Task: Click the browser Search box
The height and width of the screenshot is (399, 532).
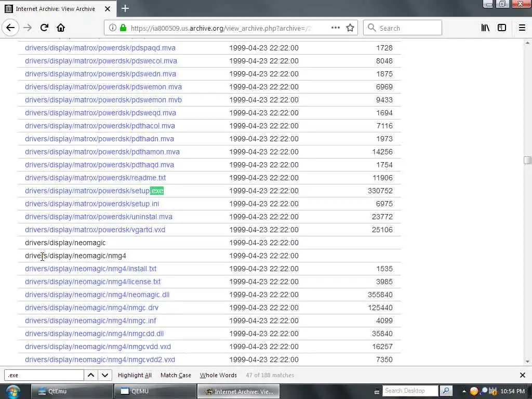Action: 403,28
